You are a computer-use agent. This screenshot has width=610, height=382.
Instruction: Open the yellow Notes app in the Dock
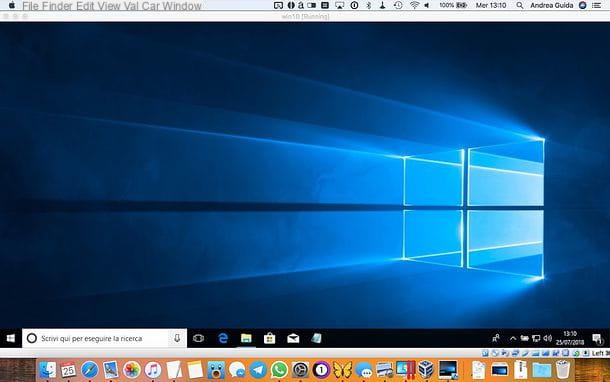point(195,370)
